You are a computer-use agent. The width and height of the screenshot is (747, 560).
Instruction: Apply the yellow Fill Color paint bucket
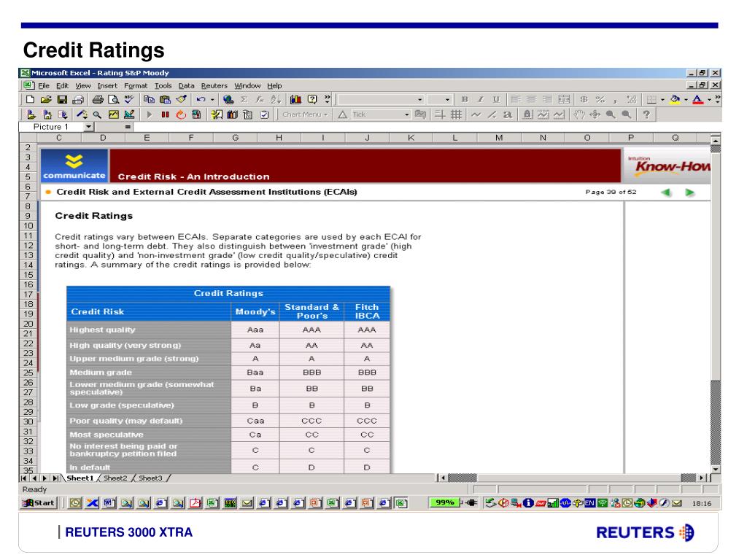675,99
